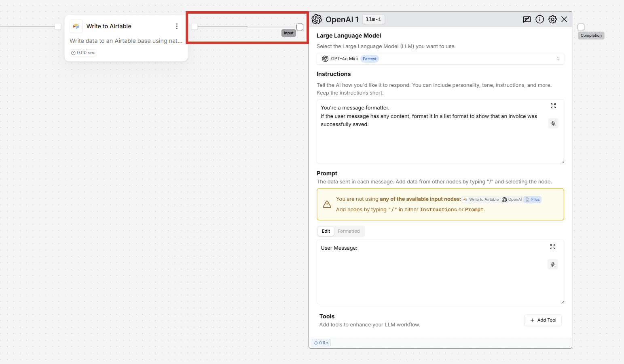Expand the Prompt text area to fullscreen
The height and width of the screenshot is (364, 624).
(x=552, y=247)
